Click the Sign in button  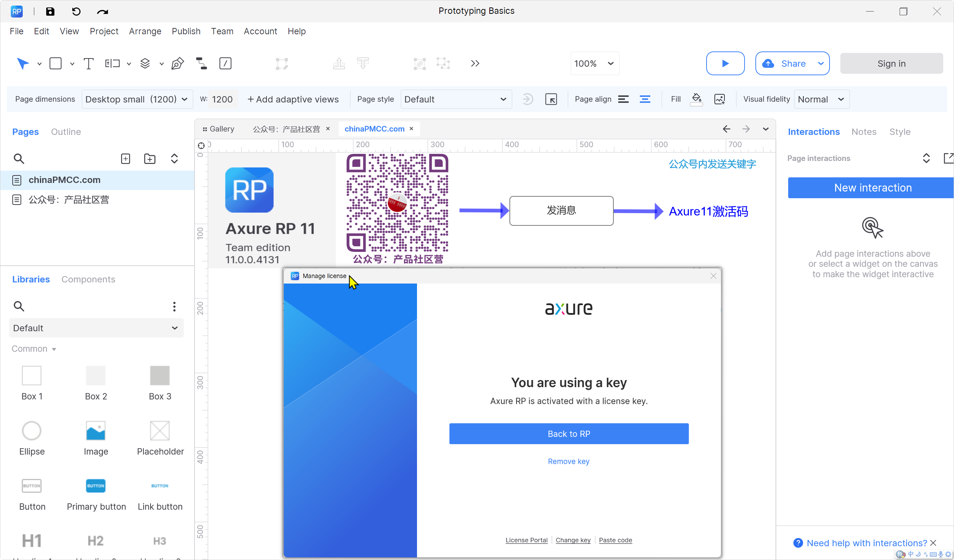tap(891, 64)
